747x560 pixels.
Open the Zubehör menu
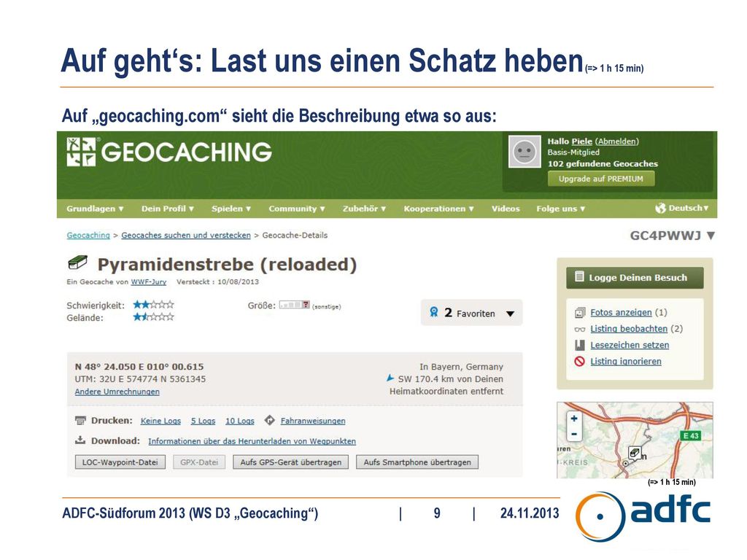365,209
